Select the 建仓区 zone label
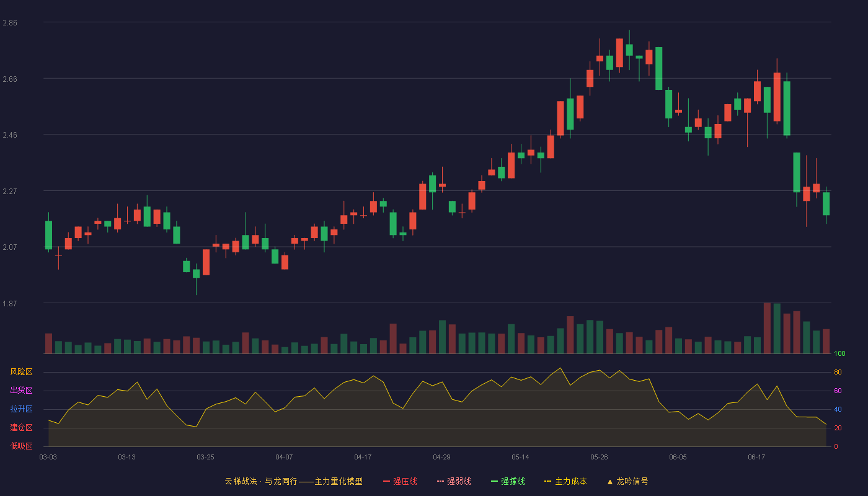This screenshot has width=868, height=496. point(21,428)
